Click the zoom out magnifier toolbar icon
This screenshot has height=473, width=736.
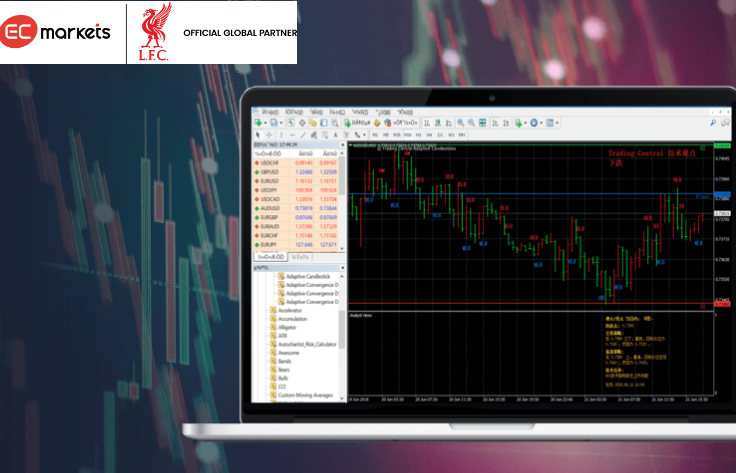471,123
